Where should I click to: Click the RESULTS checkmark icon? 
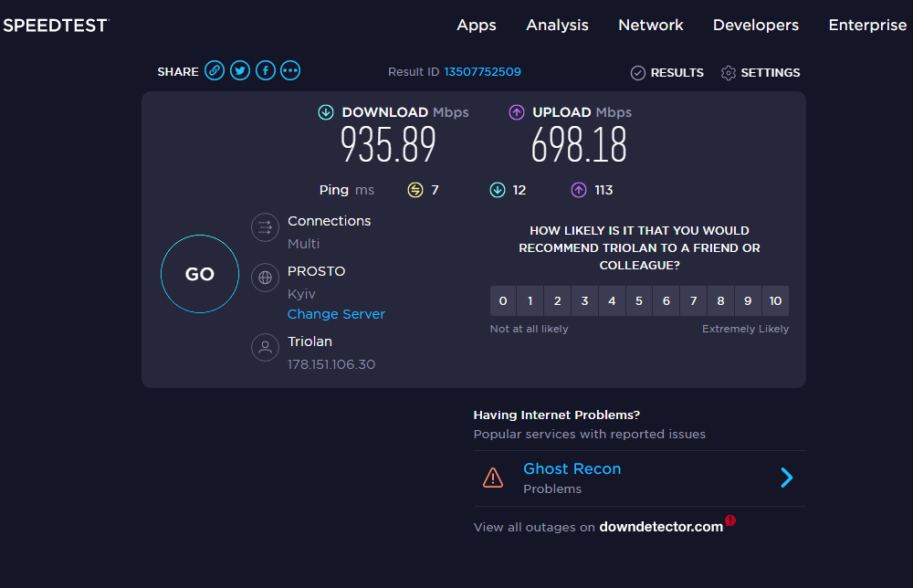click(x=638, y=73)
